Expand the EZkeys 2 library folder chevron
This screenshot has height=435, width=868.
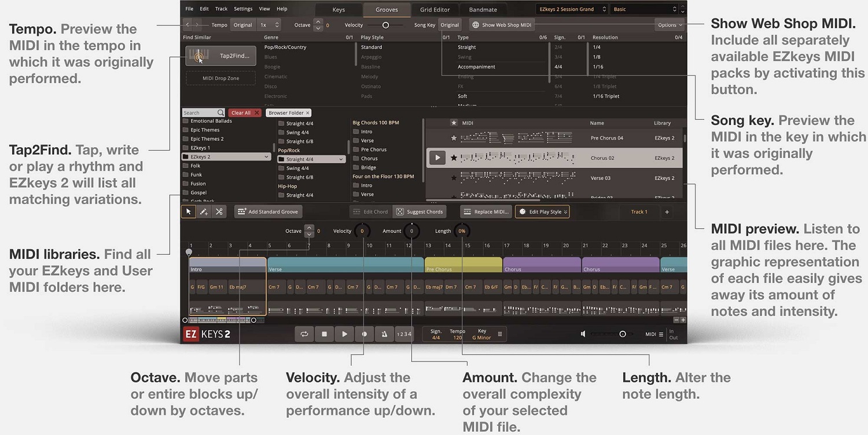(266, 157)
